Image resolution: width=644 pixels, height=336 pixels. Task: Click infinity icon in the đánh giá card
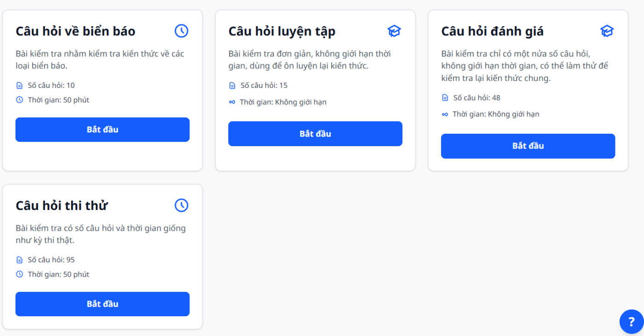click(445, 114)
